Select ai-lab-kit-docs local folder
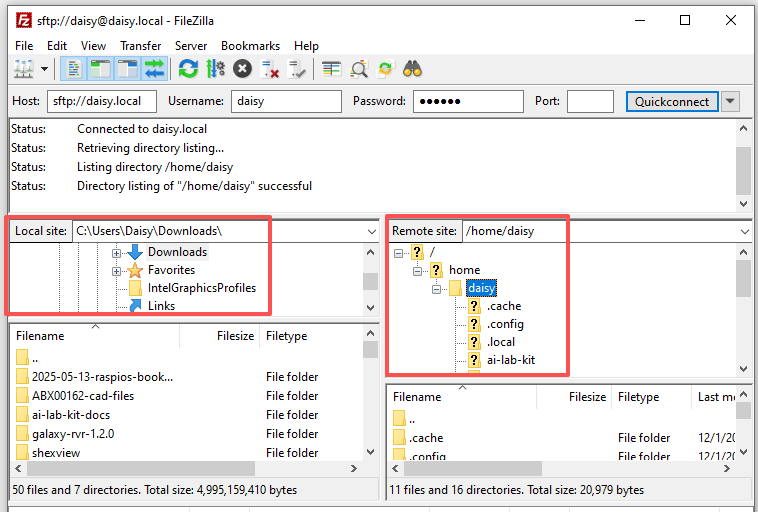 [x=71, y=415]
